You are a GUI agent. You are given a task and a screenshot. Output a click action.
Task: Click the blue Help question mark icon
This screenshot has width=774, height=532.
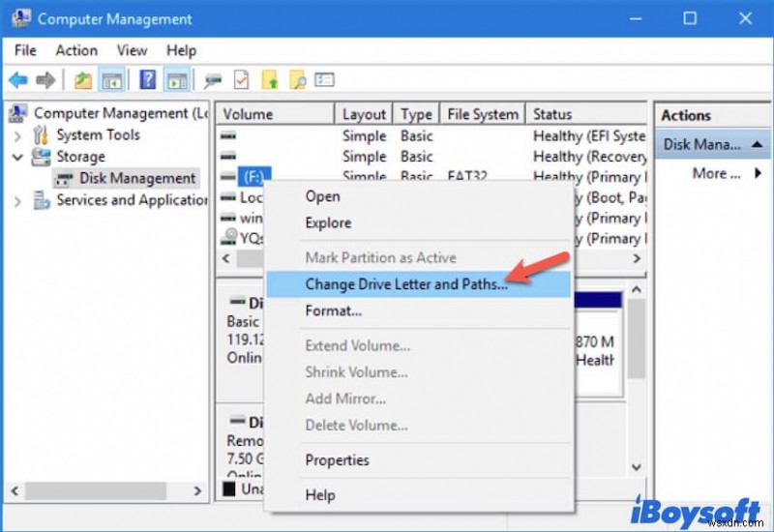point(148,79)
